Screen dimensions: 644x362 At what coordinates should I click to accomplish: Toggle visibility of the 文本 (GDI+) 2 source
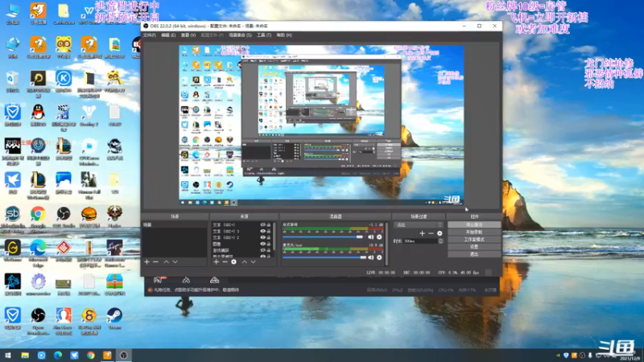(263, 237)
